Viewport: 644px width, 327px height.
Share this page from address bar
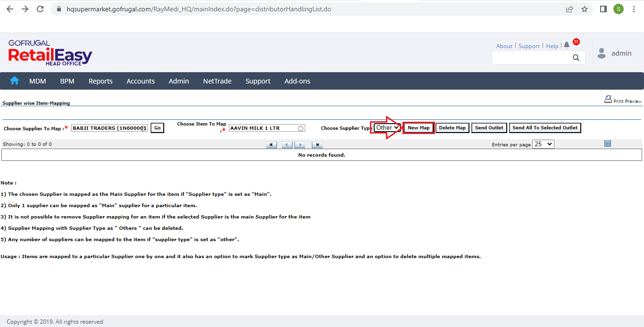click(569, 9)
